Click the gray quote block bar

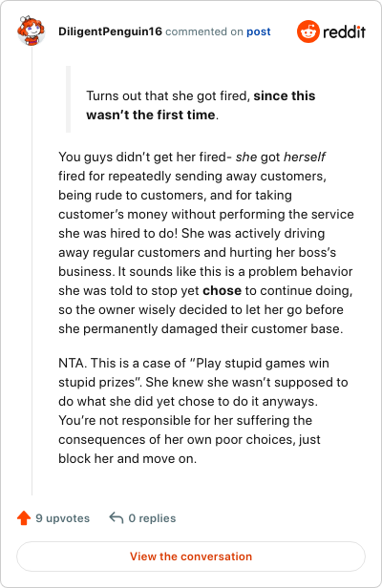69,99
